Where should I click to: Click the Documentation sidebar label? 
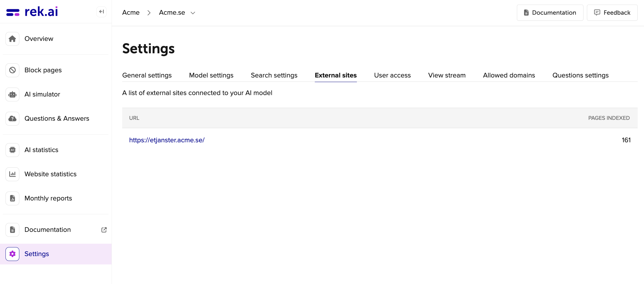[x=48, y=230]
